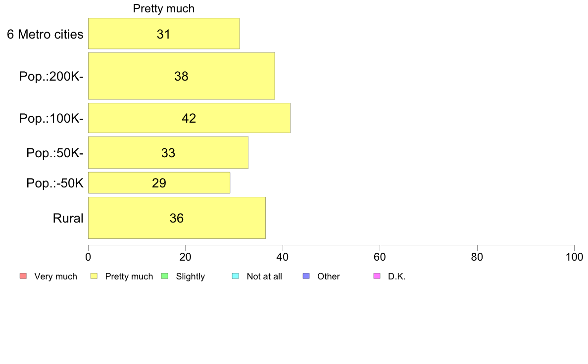Click the yellow Pretty much legend swatch
Screen dimensions: 588x364
click(x=94, y=276)
